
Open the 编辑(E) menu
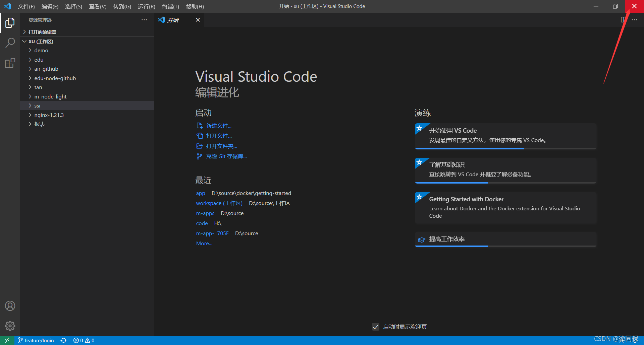pyautogui.click(x=50, y=6)
